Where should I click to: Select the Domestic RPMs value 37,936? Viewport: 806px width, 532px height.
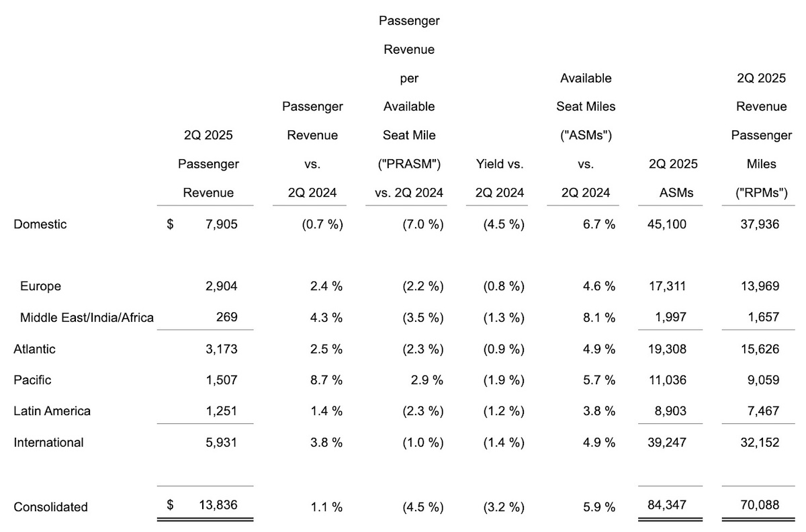760,224
